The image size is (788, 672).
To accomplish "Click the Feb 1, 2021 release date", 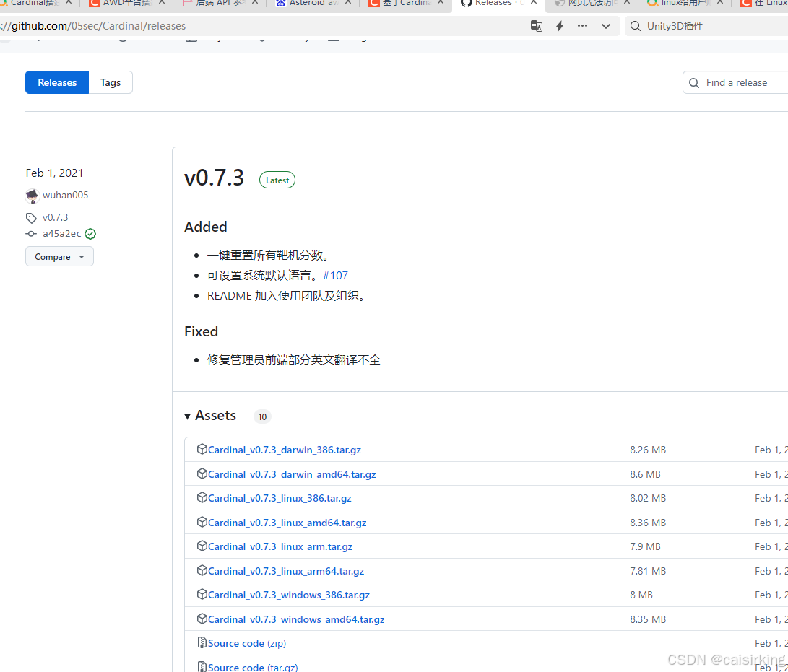I will [54, 173].
